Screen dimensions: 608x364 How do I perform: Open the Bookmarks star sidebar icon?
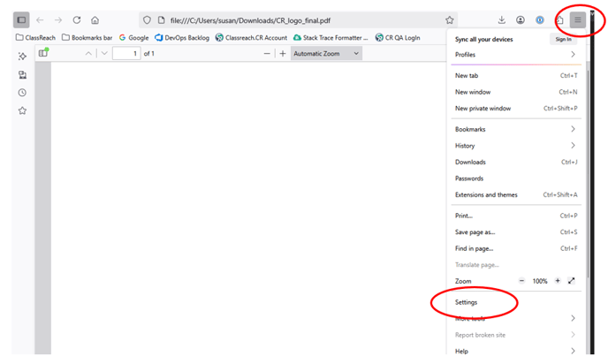pos(22,110)
